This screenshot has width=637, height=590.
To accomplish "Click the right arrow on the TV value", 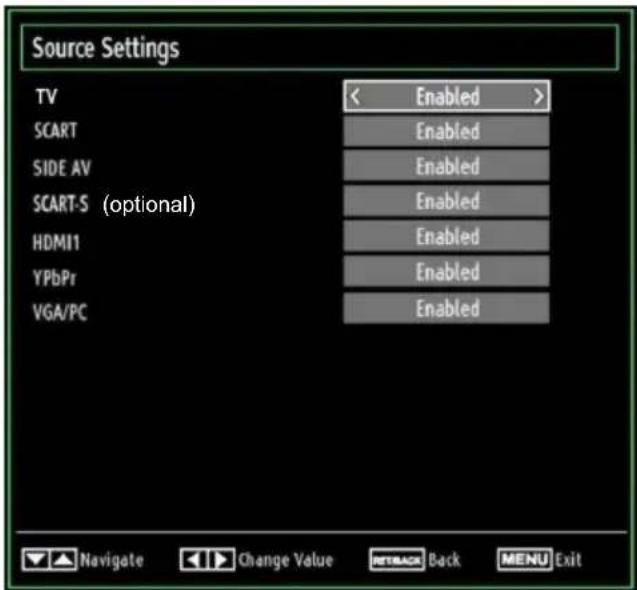I will [x=538, y=97].
